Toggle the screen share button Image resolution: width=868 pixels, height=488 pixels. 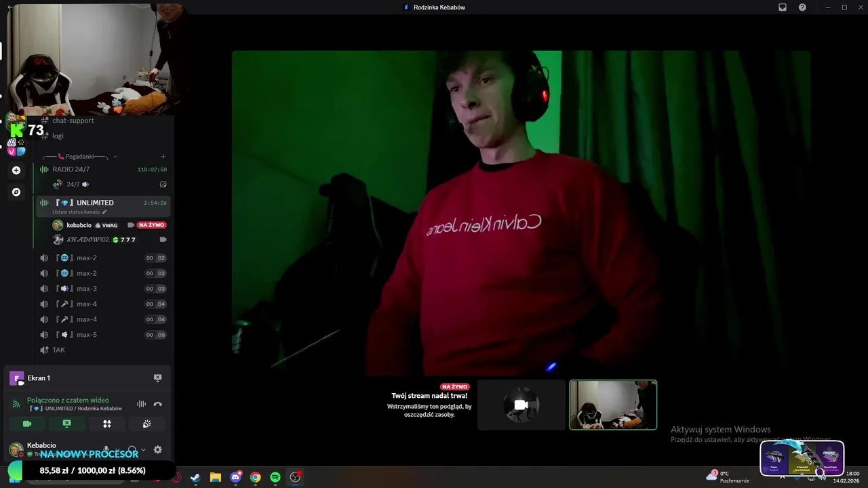coord(66,424)
